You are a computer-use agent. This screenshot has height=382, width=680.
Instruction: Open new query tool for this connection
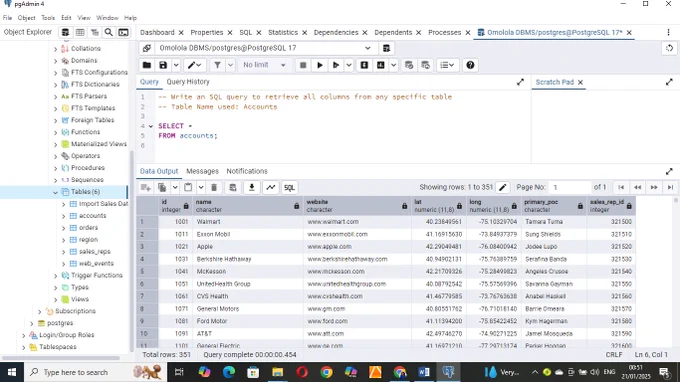point(386,48)
